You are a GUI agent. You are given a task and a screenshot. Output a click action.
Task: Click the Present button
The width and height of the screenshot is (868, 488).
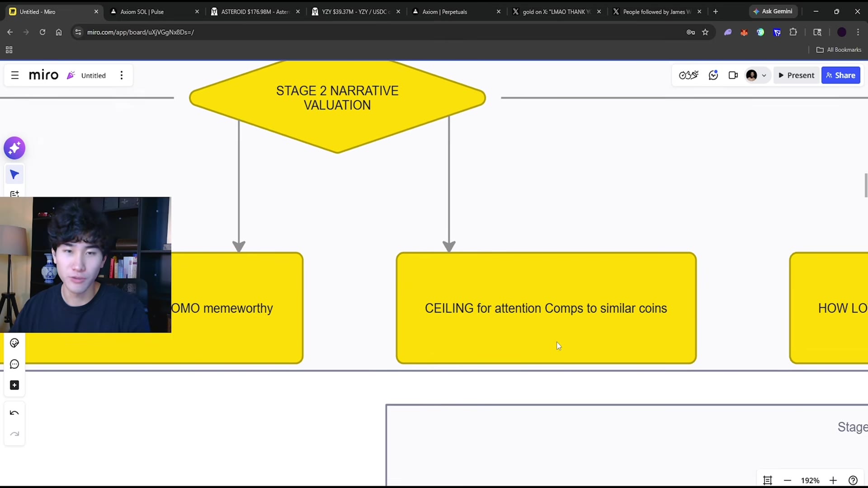coord(796,75)
